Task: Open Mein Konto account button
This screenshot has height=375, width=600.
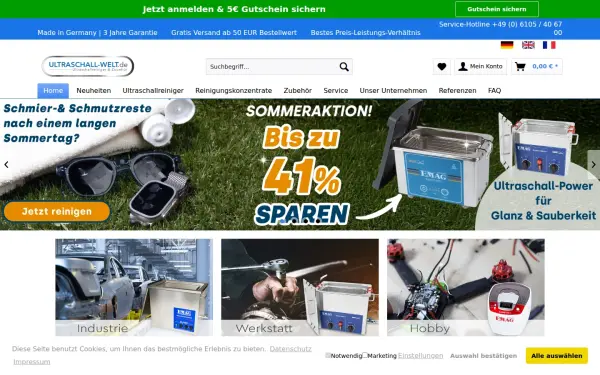Action: 481,67
